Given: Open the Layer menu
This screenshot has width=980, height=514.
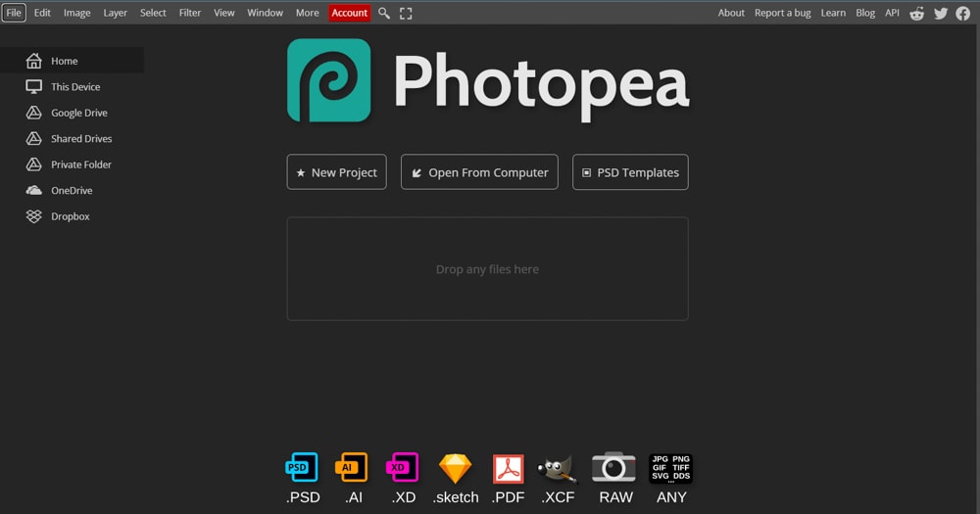Looking at the screenshot, I should tap(115, 13).
